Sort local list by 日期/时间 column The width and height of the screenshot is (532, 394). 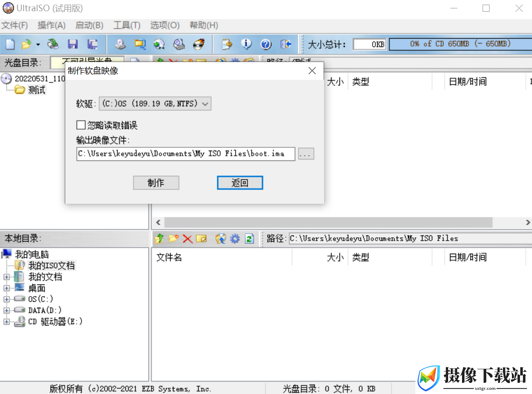(x=468, y=257)
